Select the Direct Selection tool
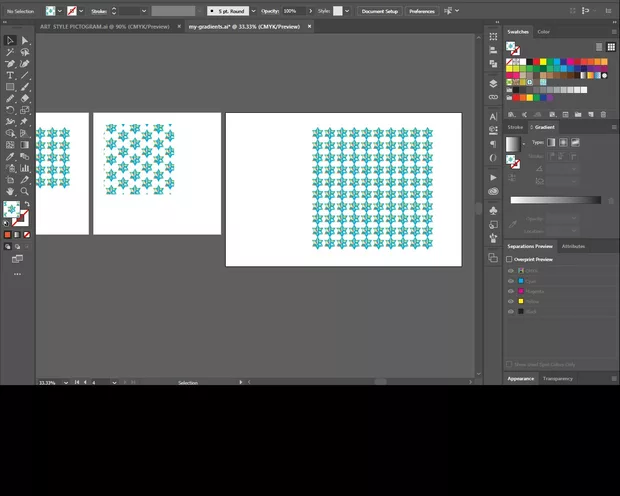 25,41
